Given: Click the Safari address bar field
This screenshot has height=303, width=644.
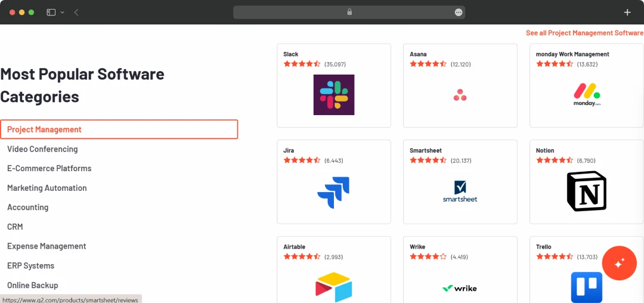Looking at the screenshot, I should tap(349, 13).
